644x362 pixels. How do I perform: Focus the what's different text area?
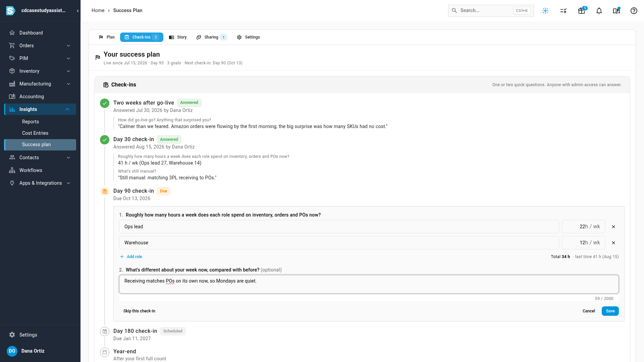[369, 284]
